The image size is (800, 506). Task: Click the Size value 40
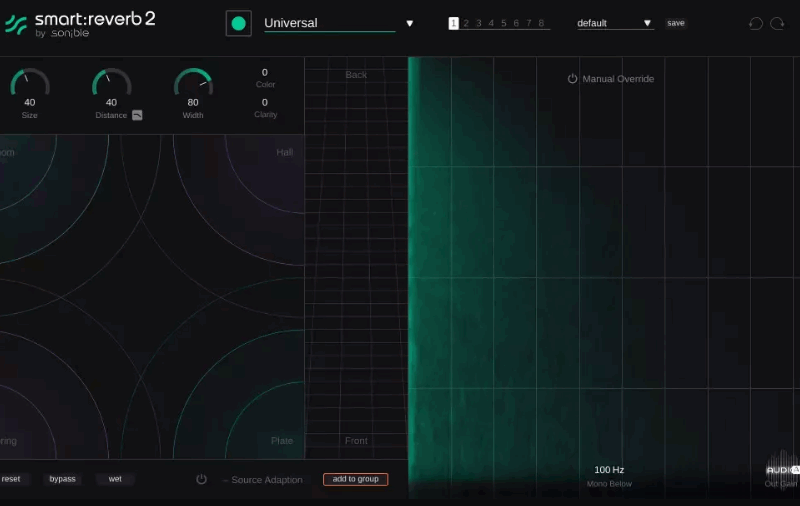tap(30, 103)
